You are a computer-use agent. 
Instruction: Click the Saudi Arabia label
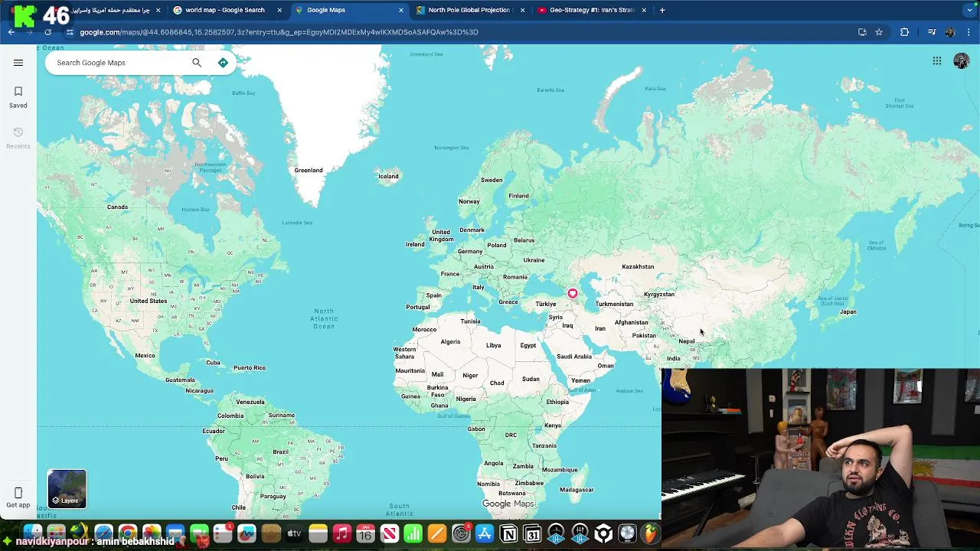pos(574,356)
